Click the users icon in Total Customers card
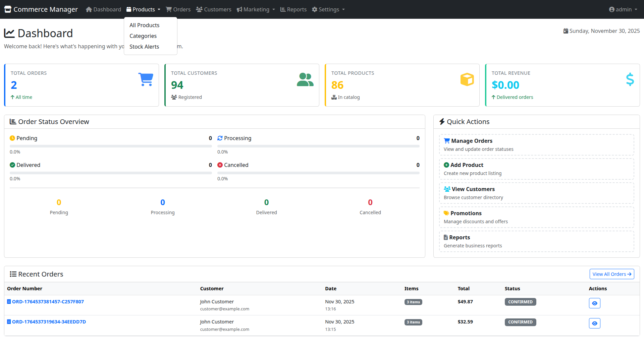The image size is (644, 362). tap(305, 80)
